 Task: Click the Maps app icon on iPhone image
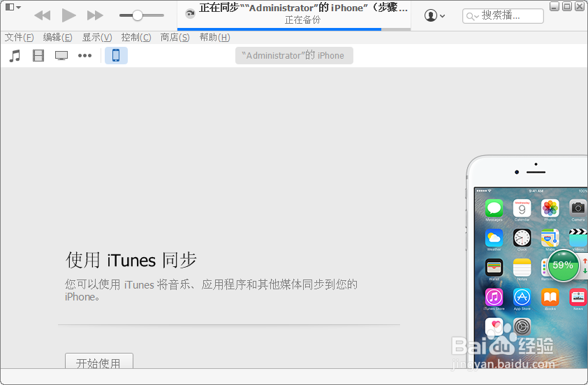550,238
